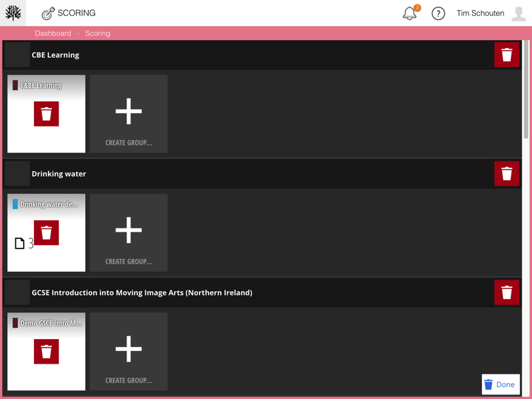532x399 pixels.
Task: Click the Scoring target icon in header
Action: pyautogui.click(x=48, y=13)
